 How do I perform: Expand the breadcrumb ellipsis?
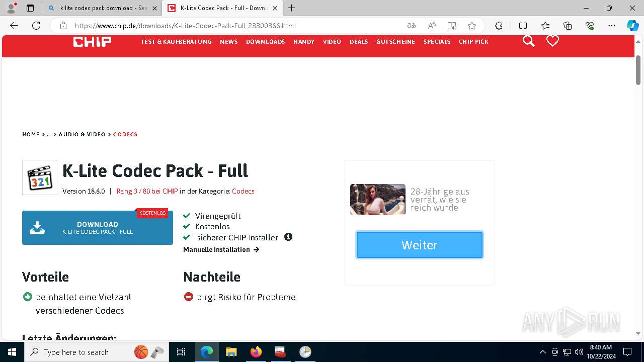49,134
